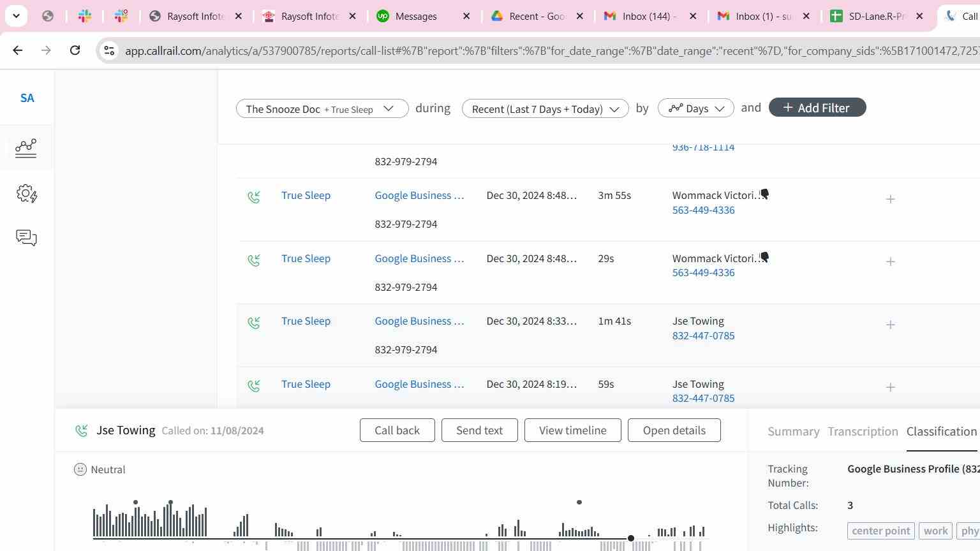
Task: Click inbound call icon for 59s call
Action: click(x=254, y=386)
